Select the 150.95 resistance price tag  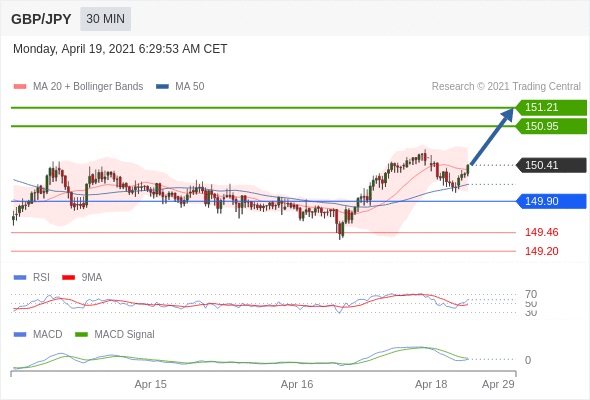tap(551, 126)
